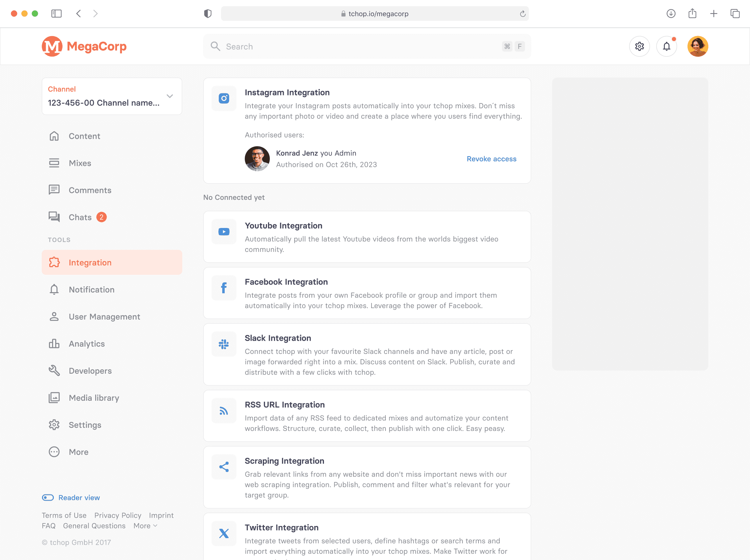Viewport: 750px width, 560px height.
Task: Open the RSS feed icon
Action: tap(224, 410)
